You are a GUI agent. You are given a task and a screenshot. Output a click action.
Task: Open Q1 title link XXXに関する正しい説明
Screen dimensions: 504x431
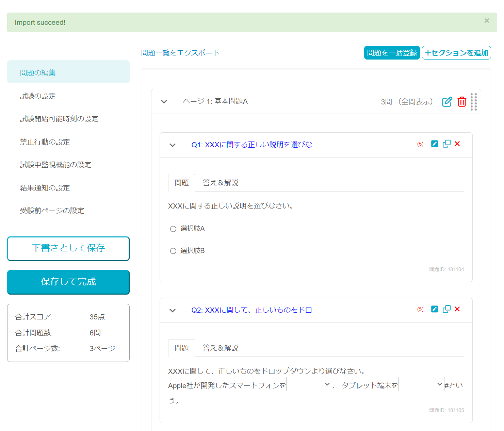coord(251,145)
